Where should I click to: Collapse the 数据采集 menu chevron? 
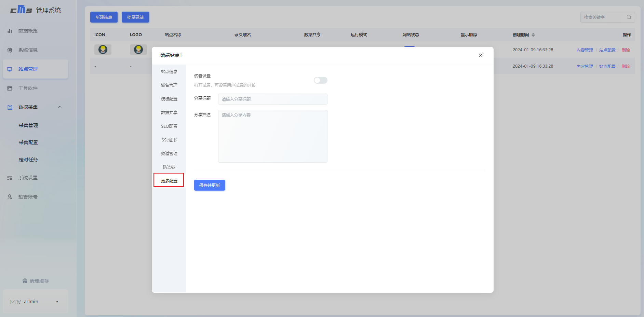coord(60,107)
